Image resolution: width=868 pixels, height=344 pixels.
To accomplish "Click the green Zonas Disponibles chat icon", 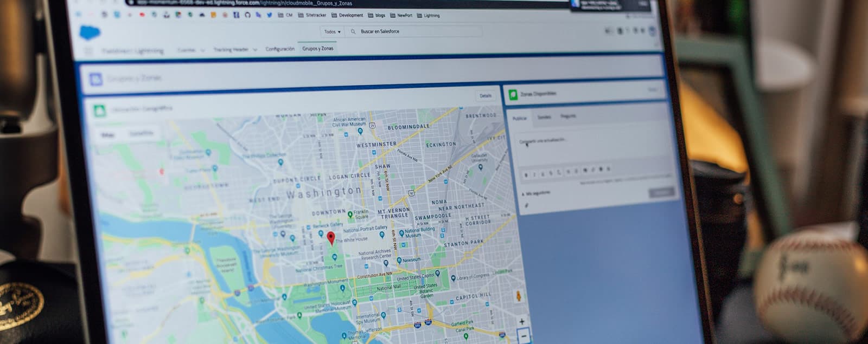I will coord(513,95).
